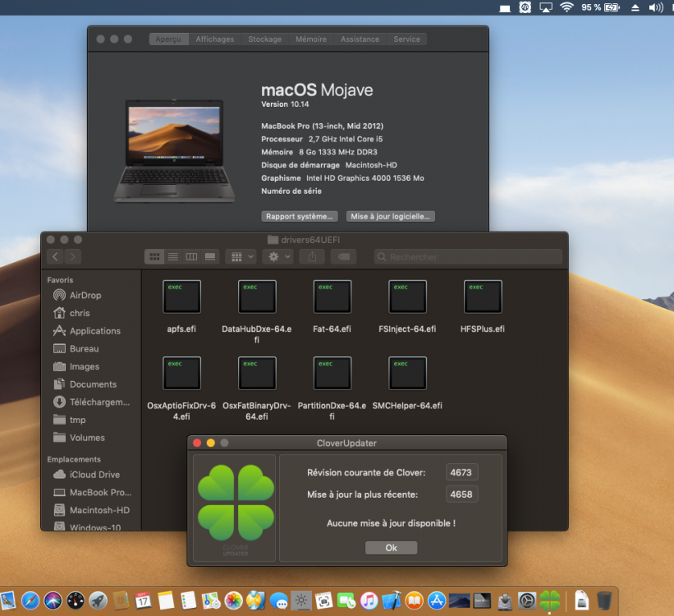
Task: Switch Finder to column view
Action: coord(191,257)
